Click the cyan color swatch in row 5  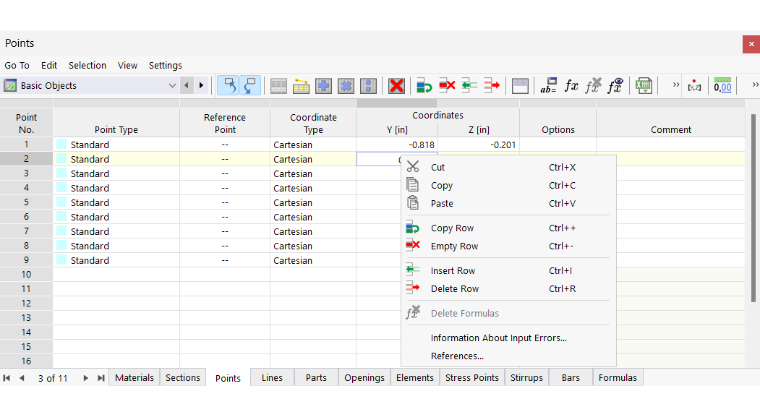tap(62, 202)
